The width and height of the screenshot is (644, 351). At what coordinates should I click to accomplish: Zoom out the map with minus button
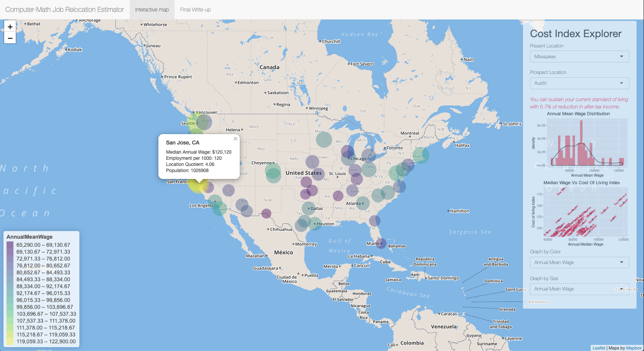point(10,38)
